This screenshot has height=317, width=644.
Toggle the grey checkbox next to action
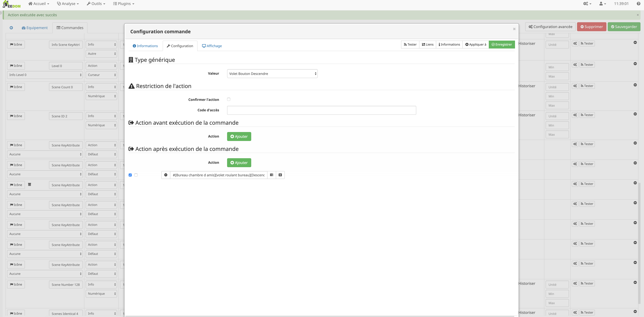tap(136, 175)
